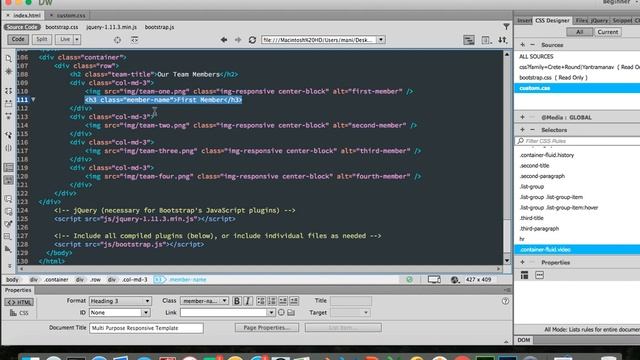
Task: Apply the ordered list icon
Action: tap(272, 301)
